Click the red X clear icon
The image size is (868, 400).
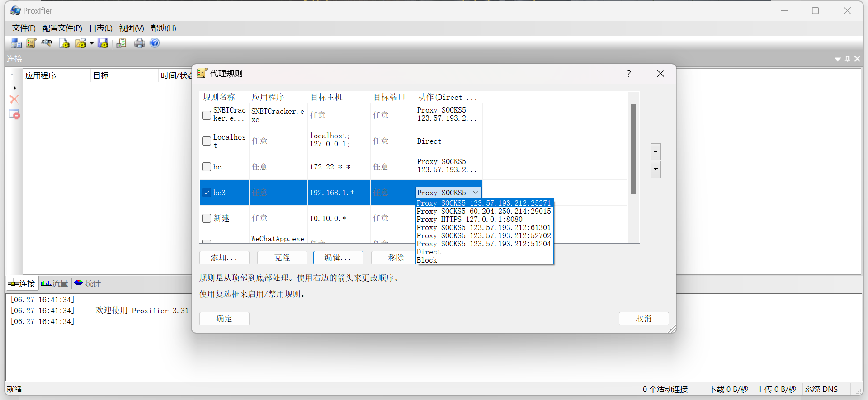click(14, 99)
